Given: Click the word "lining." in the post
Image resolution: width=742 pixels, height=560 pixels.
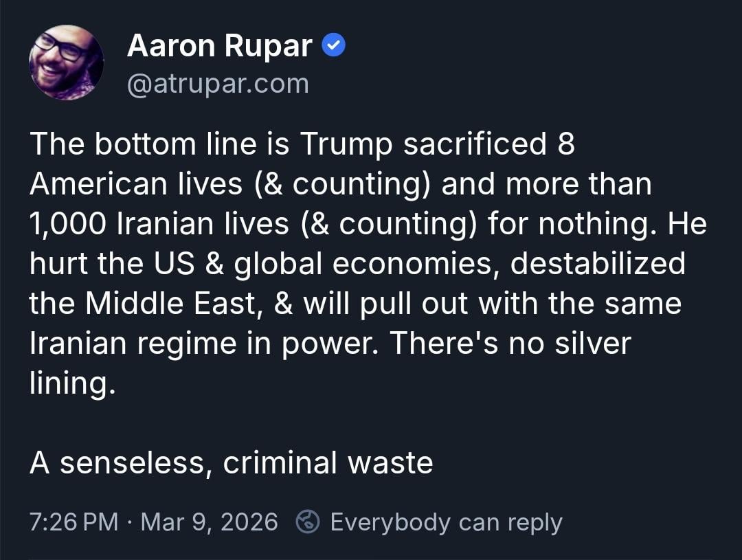Looking at the screenshot, I should 69,383.
